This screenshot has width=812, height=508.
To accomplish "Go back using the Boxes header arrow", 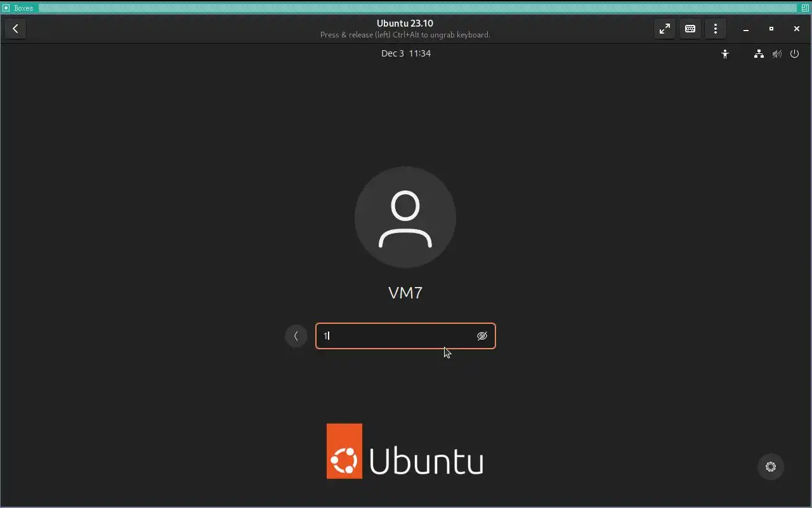I will tap(15, 29).
